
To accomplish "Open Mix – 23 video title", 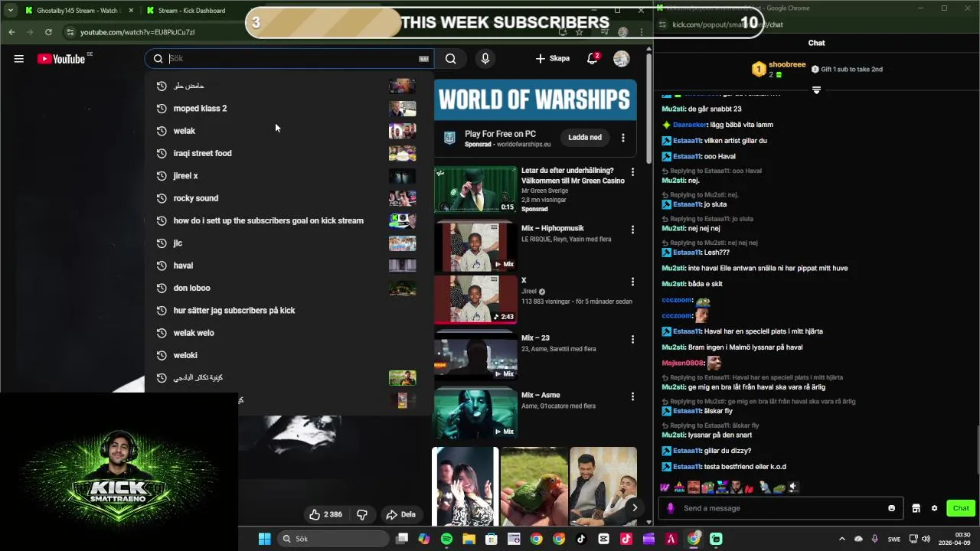I will click(x=535, y=338).
